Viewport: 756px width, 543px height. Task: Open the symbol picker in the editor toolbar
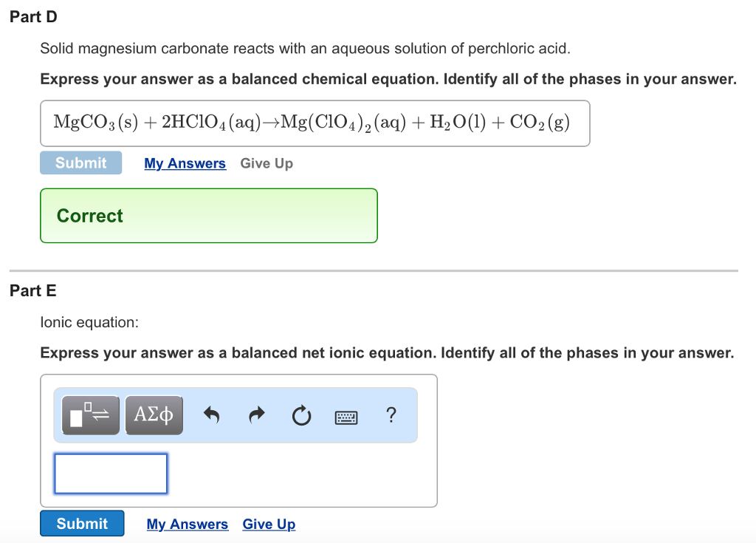point(154,414)
